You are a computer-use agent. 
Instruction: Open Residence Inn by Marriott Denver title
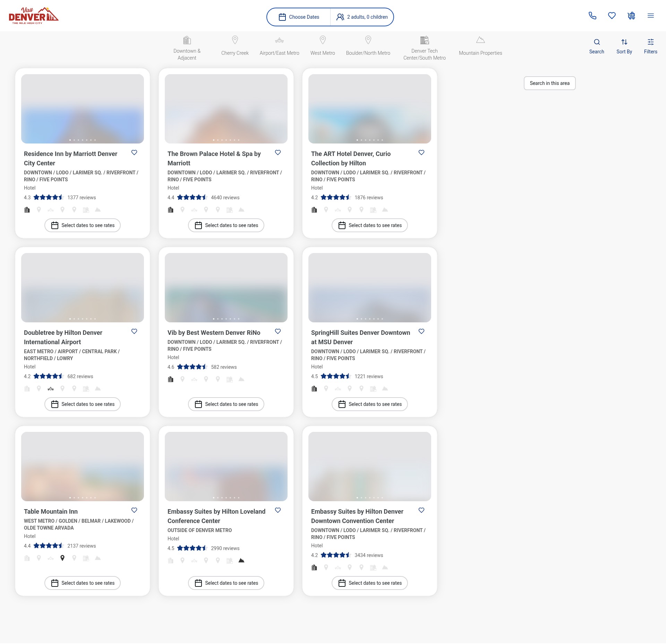pyautogui.click(x=71, y=158)
